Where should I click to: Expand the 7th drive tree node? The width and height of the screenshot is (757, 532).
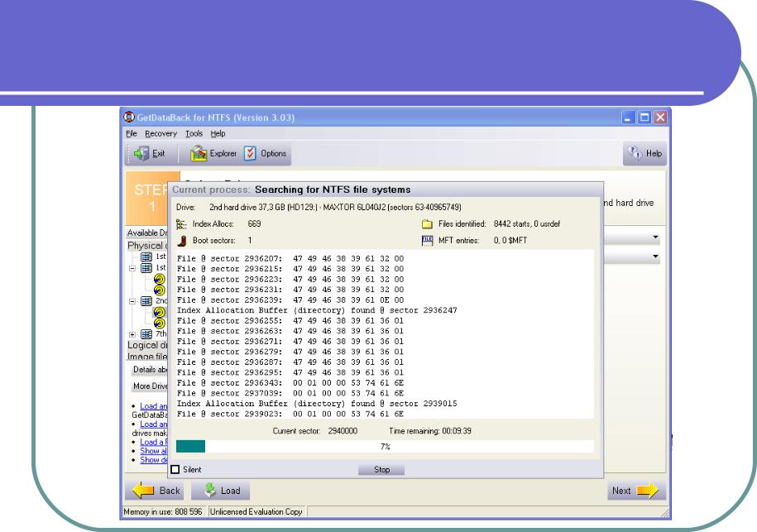(132, 334)
